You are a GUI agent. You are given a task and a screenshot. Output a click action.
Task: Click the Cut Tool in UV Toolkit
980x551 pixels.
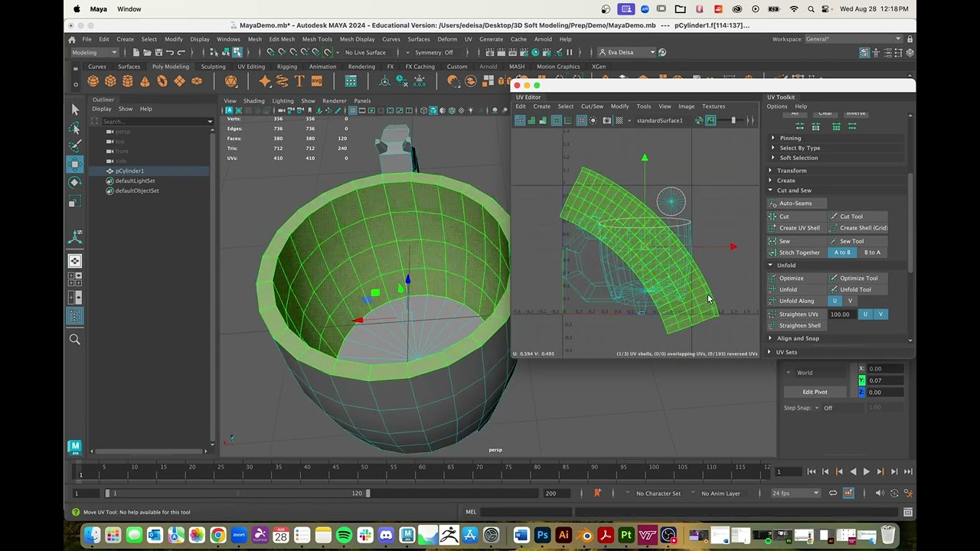857,217
